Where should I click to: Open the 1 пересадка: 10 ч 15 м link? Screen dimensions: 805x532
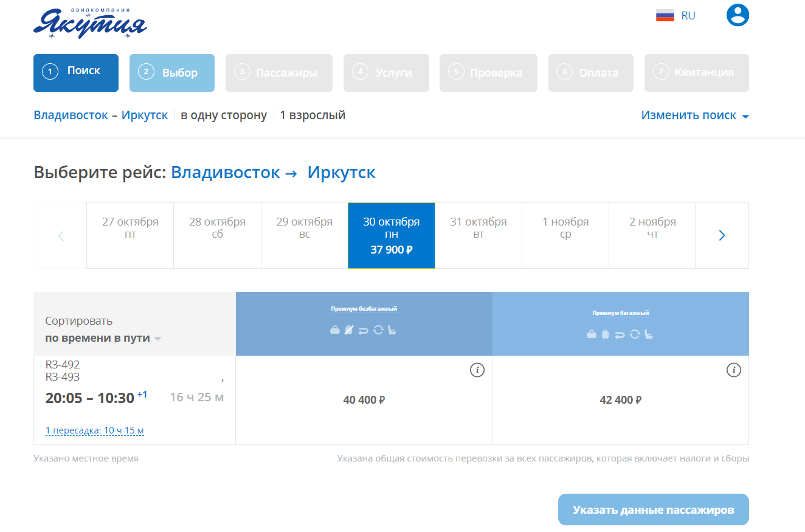pos(93,430)
